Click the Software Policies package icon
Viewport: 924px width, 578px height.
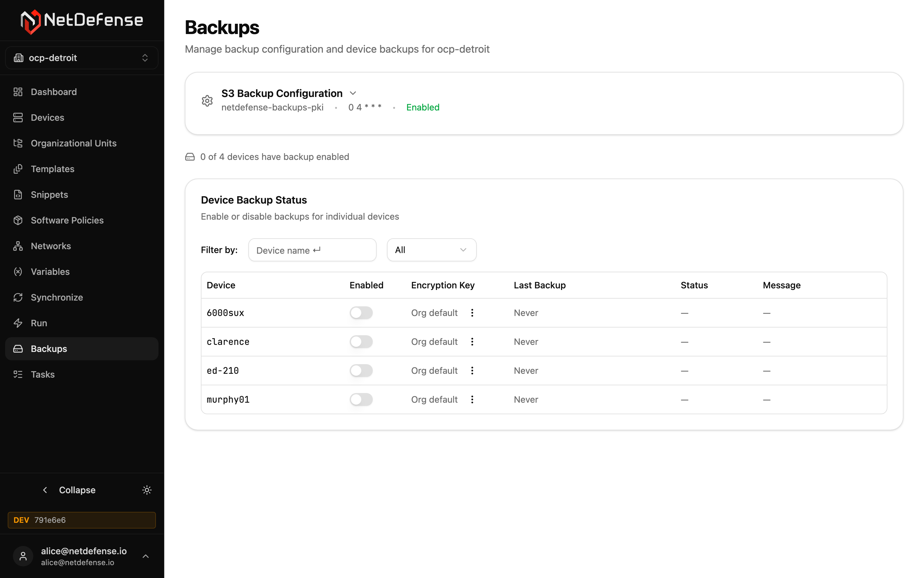[x=18, y=220]
